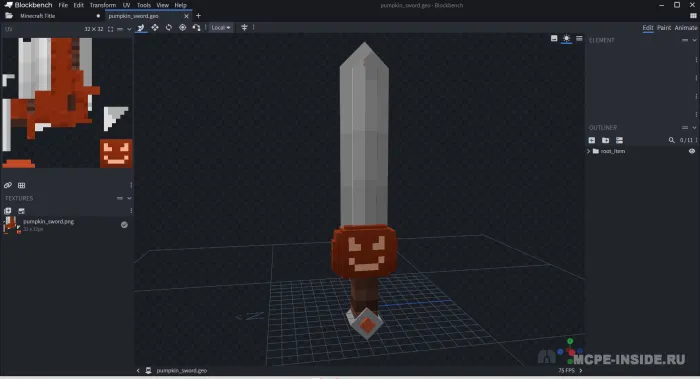
Task: Close the pumpkin_sword.geo tab
Action: (186, 16)
